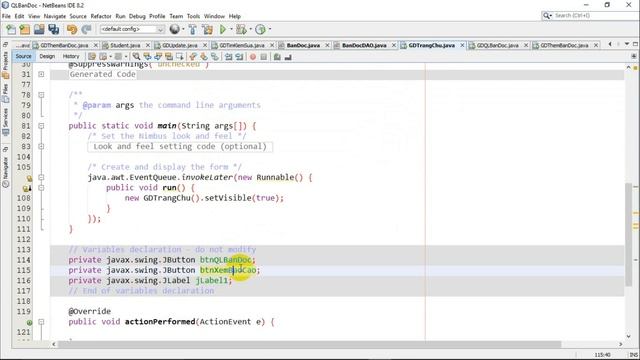This screenshot has width=640, height=360.
Task: Toggle bookmark on current line
Action: coord(214,57)
